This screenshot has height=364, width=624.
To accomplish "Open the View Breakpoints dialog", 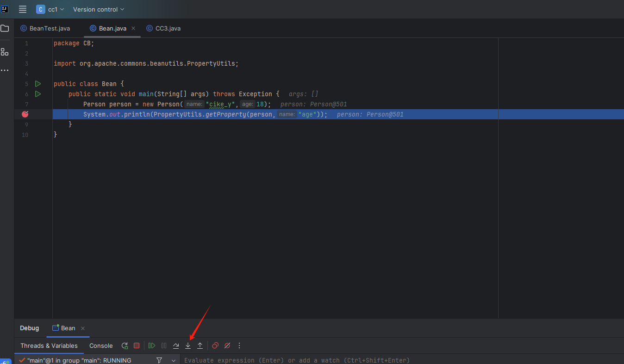I will 214,345.
